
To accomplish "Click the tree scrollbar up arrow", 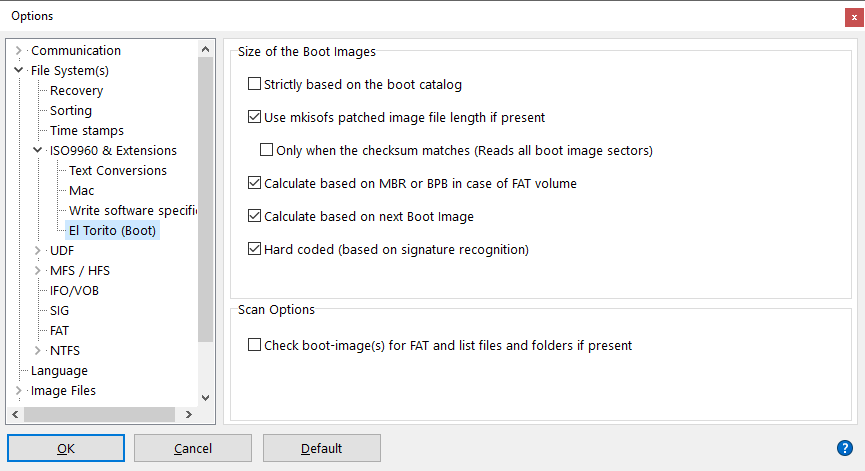I will (x=206, y=50).
